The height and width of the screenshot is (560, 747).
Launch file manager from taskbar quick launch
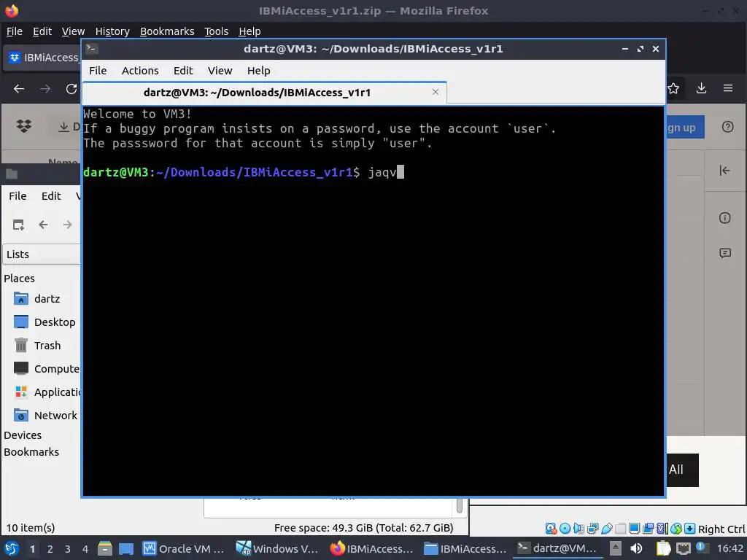pyautogui.click(x=105, y=549)
